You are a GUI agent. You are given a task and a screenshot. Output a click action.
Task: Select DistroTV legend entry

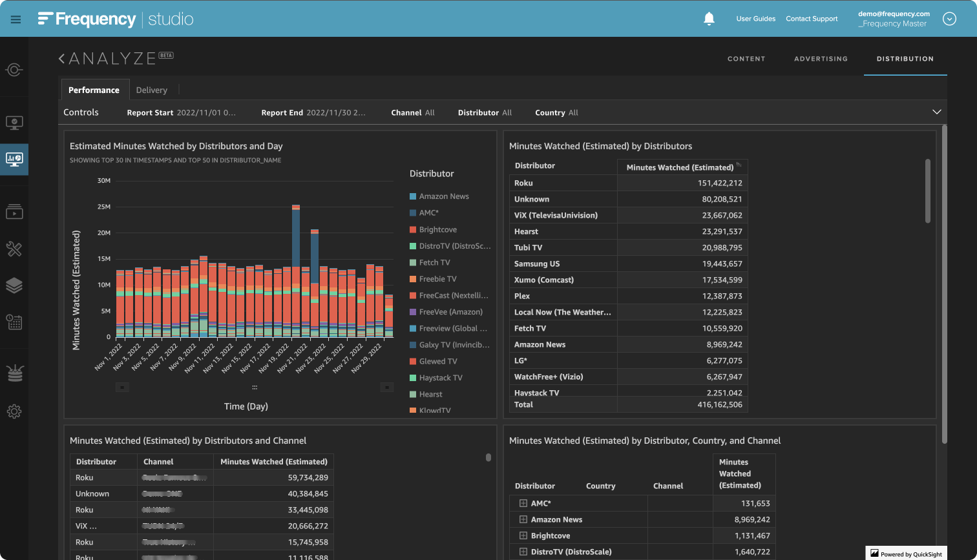pyautogui.click(x=450, y=246)
